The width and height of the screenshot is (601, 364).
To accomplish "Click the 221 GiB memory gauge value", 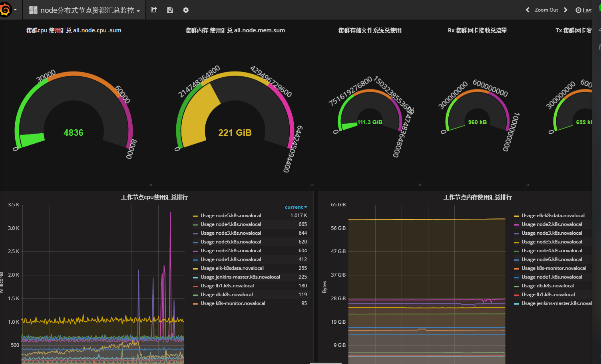I will coord(235,133).
